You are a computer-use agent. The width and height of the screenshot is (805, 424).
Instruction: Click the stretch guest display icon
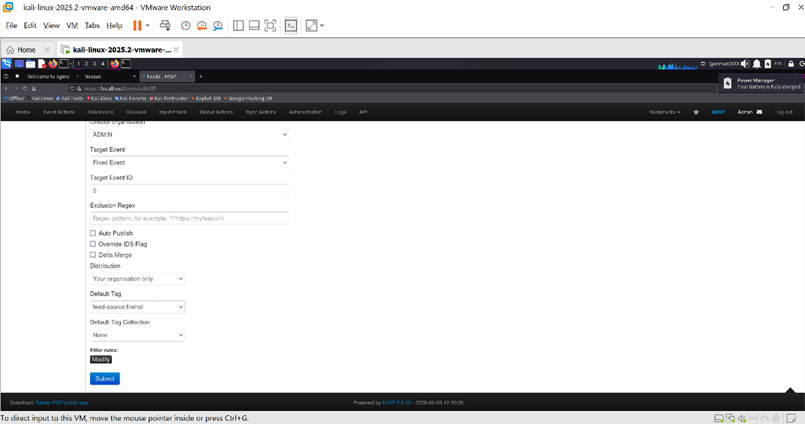click(x=311, y=26)
